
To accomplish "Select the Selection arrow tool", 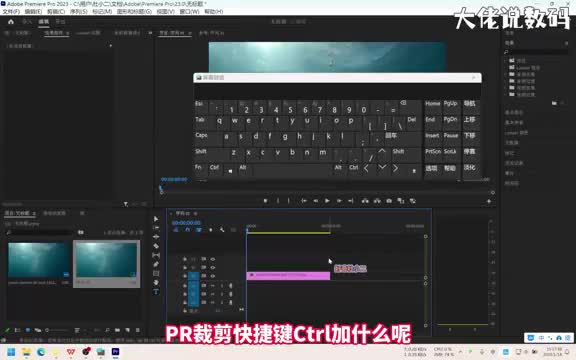I will (x=156, y=219).
